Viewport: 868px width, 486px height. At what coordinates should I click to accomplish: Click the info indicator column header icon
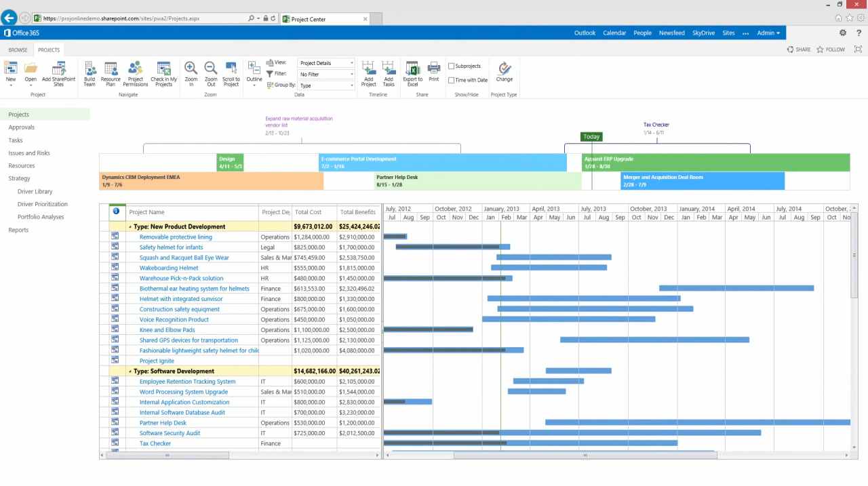coord(116,211)
